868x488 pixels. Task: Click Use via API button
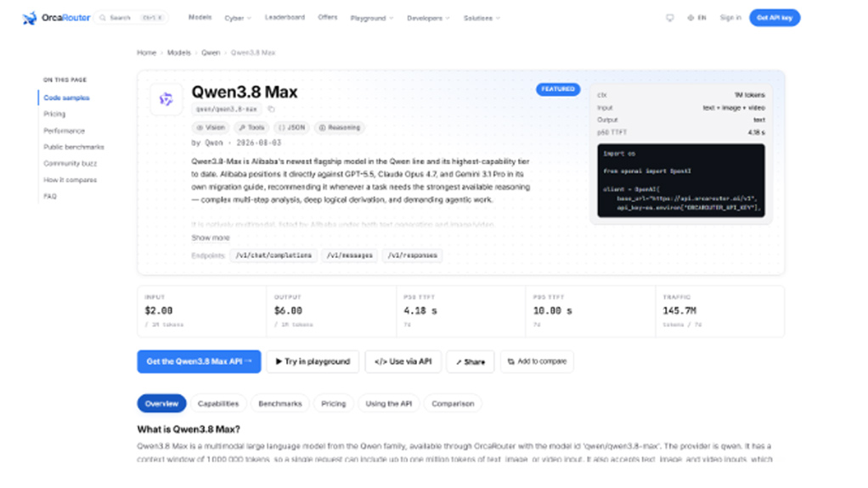(403, 362)
